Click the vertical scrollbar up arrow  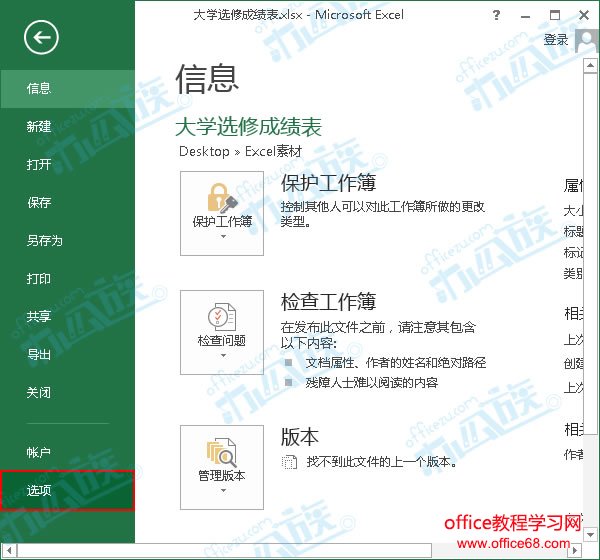pyautogui.click(x=590, y=65)
